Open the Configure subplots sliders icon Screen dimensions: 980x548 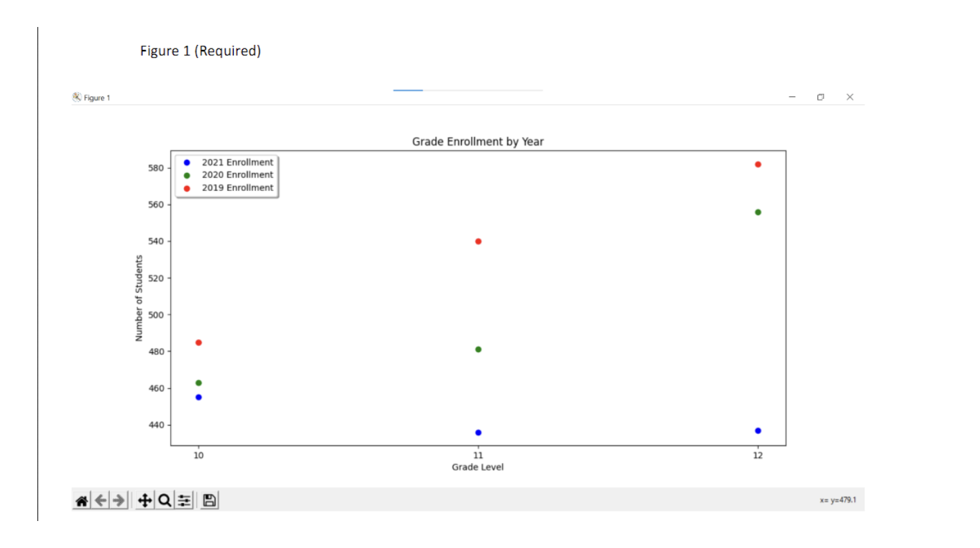click(x=184, y=500)
